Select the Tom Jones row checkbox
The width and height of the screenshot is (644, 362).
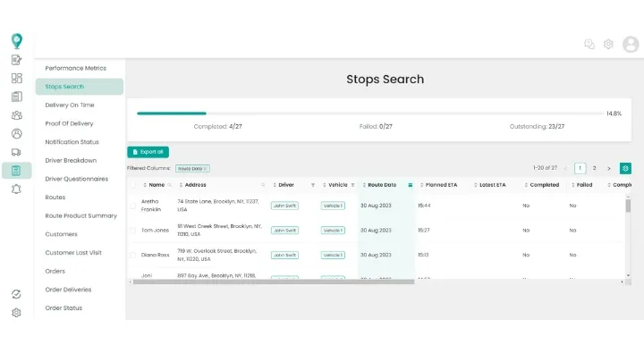[x=133, y=230]
